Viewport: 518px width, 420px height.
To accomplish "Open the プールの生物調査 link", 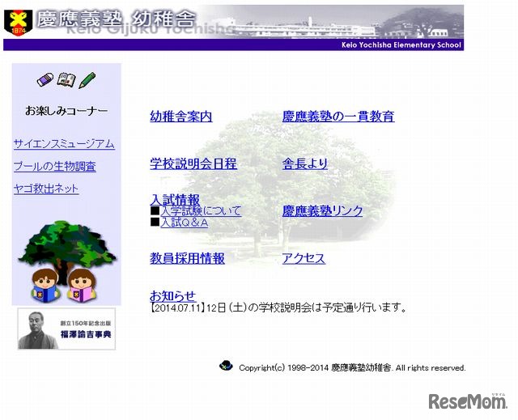I will click(x=55, y=166).
